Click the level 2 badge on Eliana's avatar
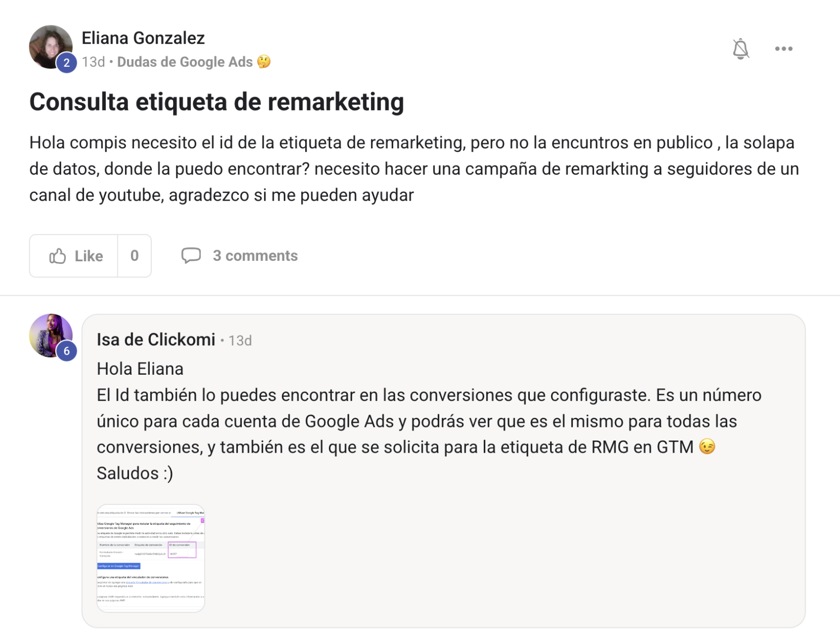The height and width of the screenshot is (635, 840). [x=66, y=63]
